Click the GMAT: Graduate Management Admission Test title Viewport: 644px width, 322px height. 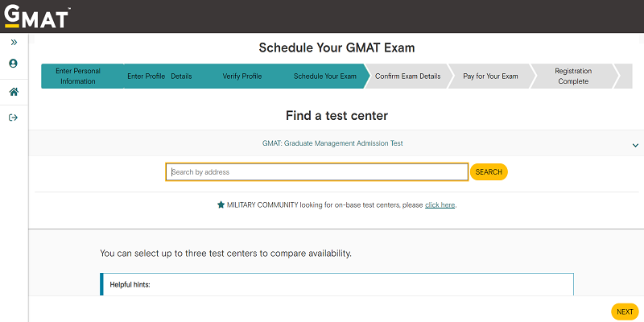(332, 143)
